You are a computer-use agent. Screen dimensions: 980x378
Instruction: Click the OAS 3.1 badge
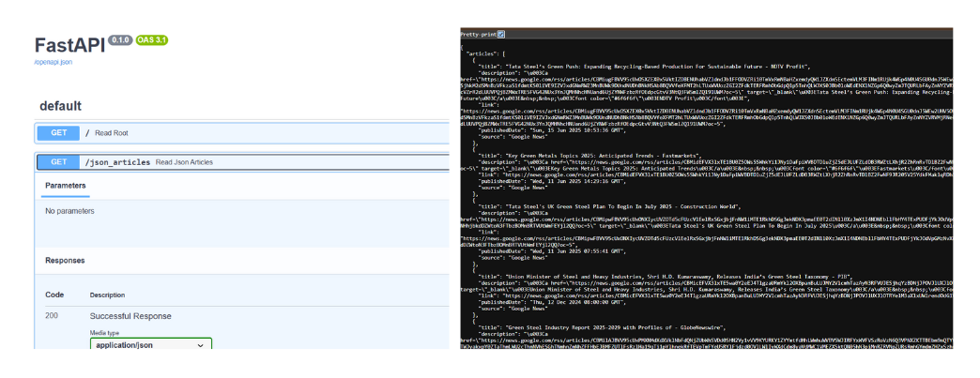[x=152, y=39]
